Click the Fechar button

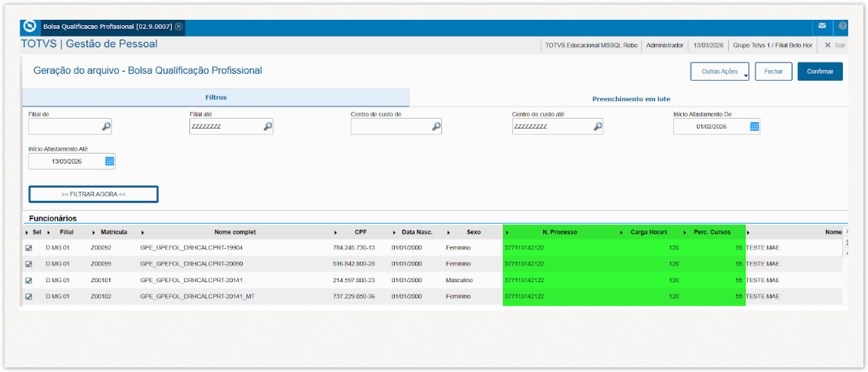774,72
